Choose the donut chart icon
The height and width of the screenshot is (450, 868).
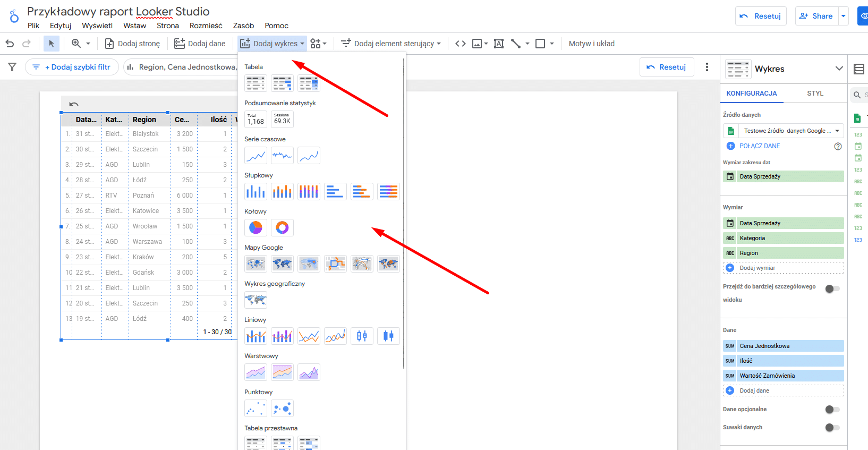point(282,227)
